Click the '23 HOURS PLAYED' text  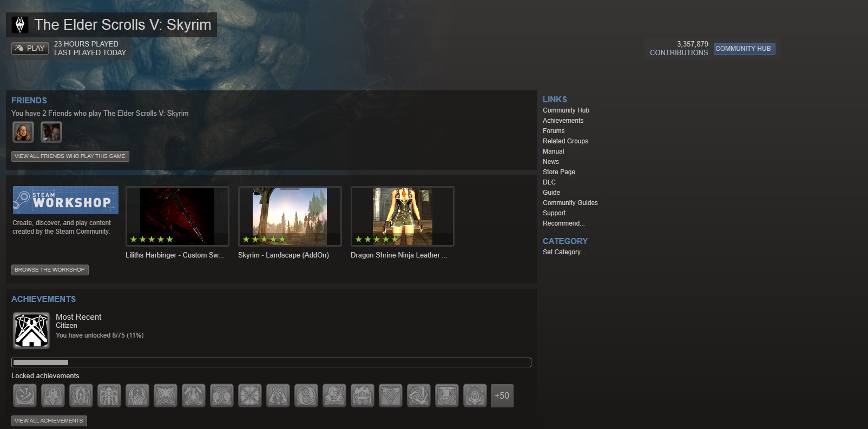pyautogui.click(x=86, y=44)
